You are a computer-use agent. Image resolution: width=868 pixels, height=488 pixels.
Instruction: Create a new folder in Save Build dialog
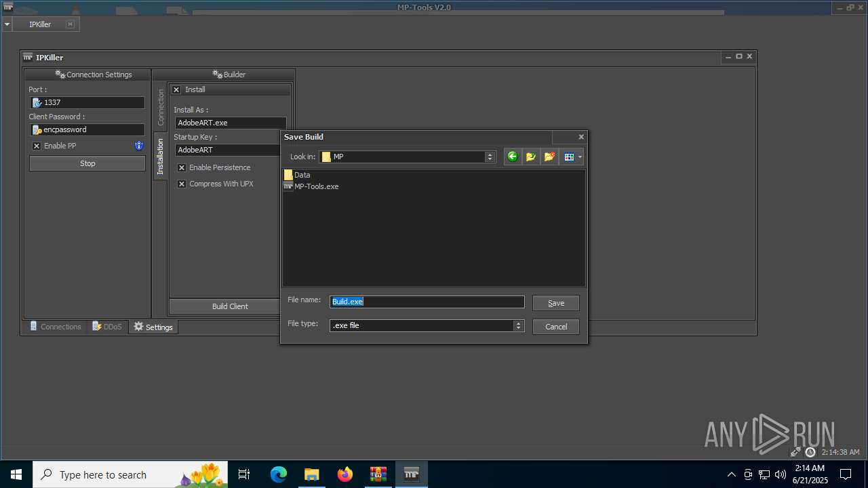(549, 157)
